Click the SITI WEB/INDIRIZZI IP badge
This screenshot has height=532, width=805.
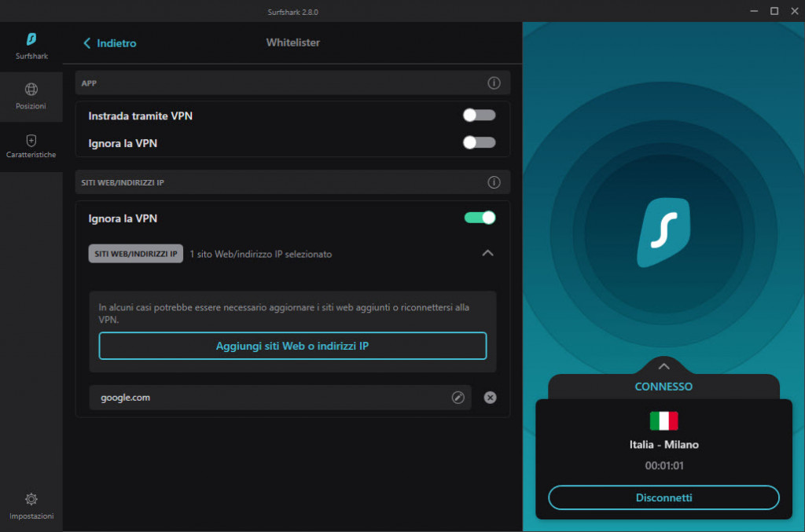[x=135, y=254]
